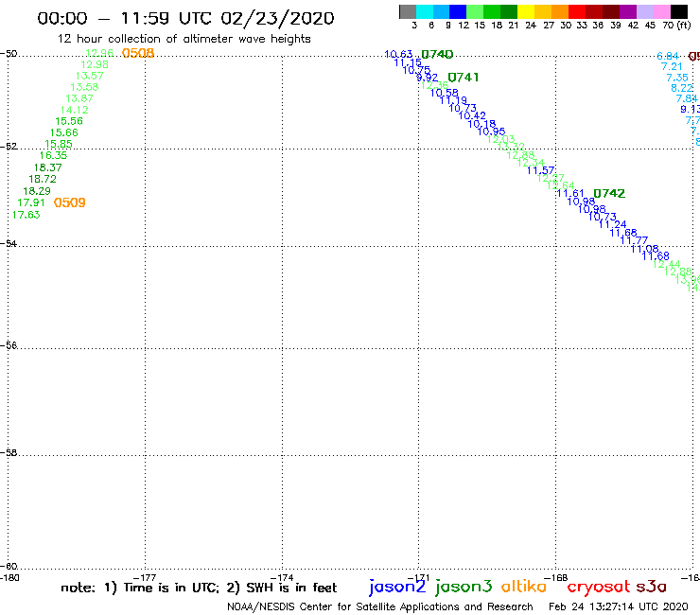Click wave height value 15.56

pos(69,121)
